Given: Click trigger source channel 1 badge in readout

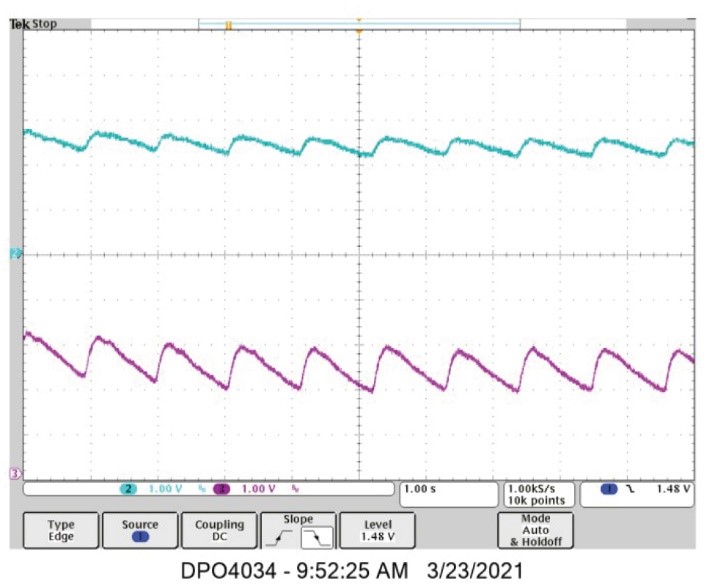Looking at the screenshot, I should click(x=609, y=489).
